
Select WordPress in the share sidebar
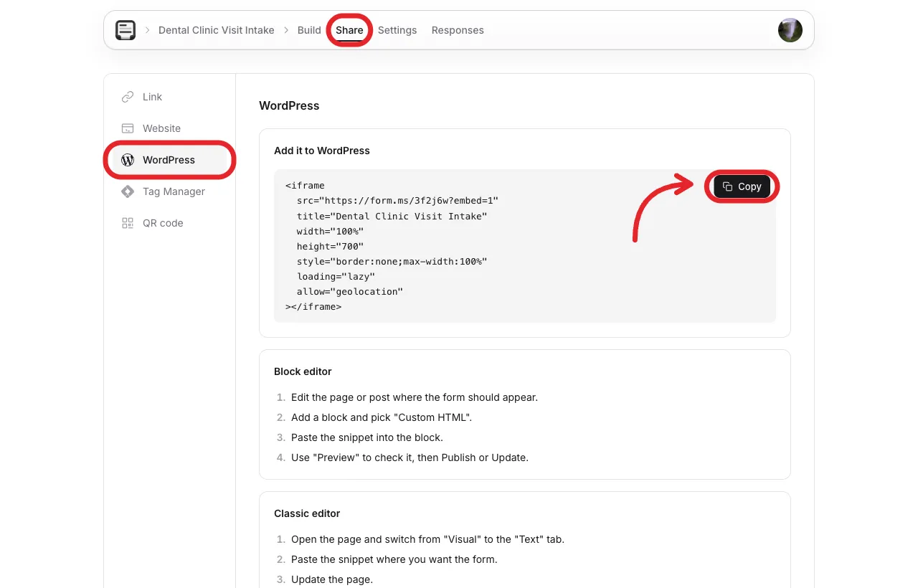[x=169, y=160]
